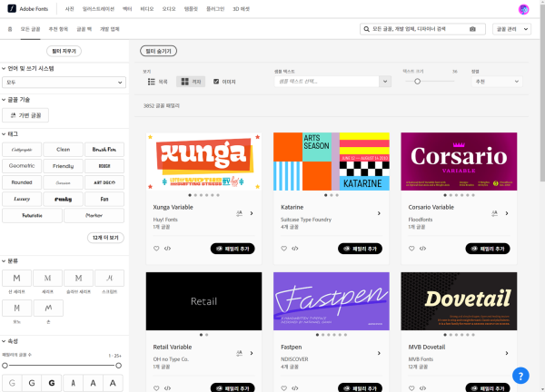Screen dimensions: 545x392
Task: Click variable font icon on Corsario Variable
Action: pos(494,213)
